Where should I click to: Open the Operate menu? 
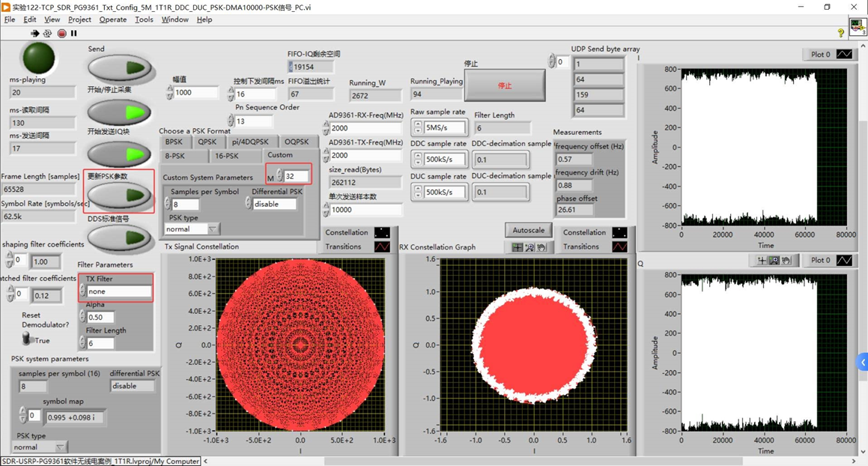pyautogui.click(x=113, y=19)
